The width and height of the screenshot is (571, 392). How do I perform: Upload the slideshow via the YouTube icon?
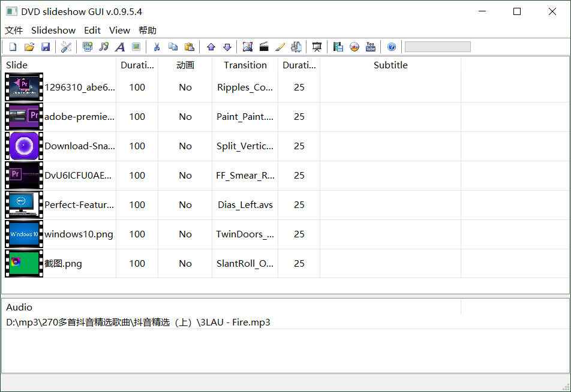371,46
